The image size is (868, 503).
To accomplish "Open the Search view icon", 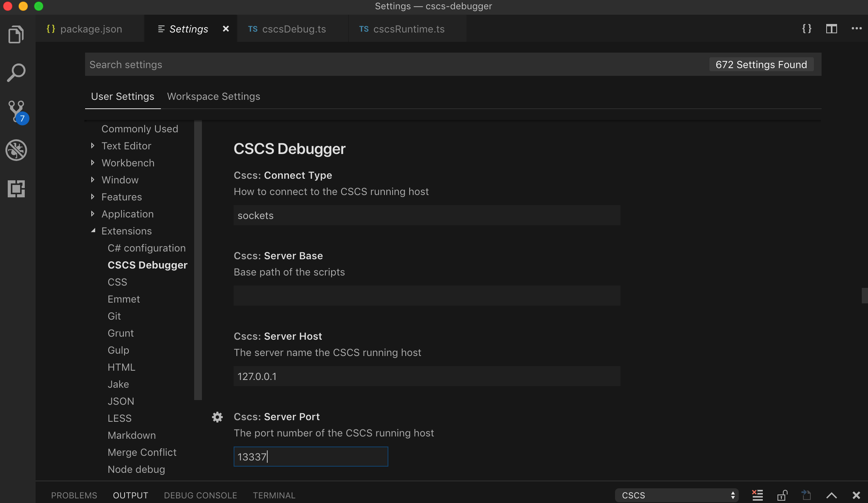I will coord(16,73).
